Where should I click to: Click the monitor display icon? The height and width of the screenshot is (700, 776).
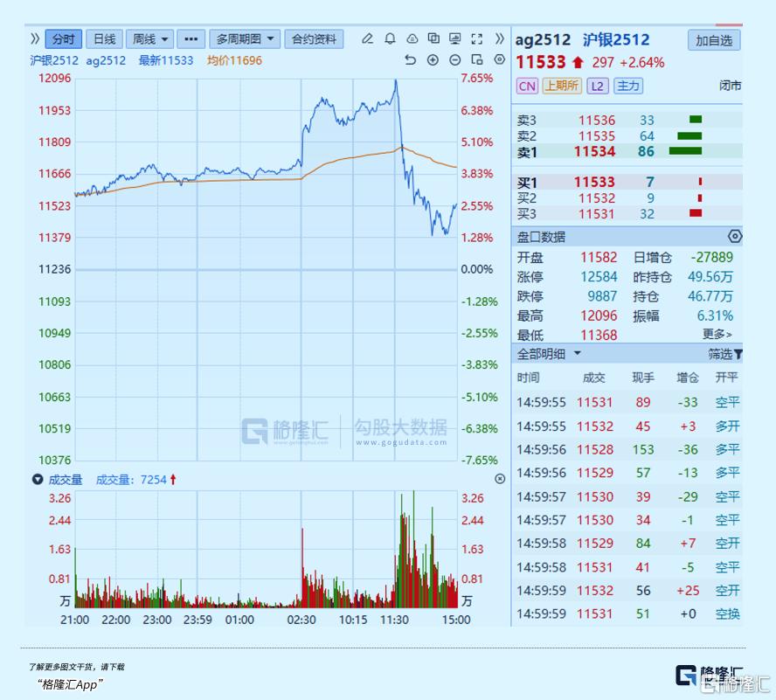coord(454,38)
